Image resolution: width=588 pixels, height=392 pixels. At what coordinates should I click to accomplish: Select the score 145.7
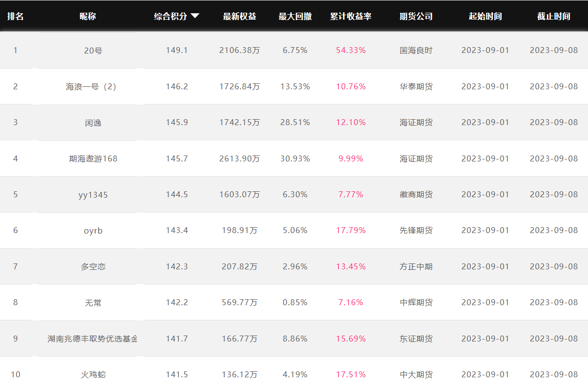(x=177, y=158)
